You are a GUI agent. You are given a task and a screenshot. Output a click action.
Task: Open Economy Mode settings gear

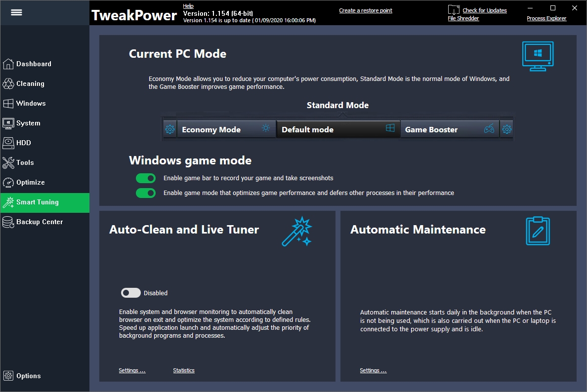(170, 129)
